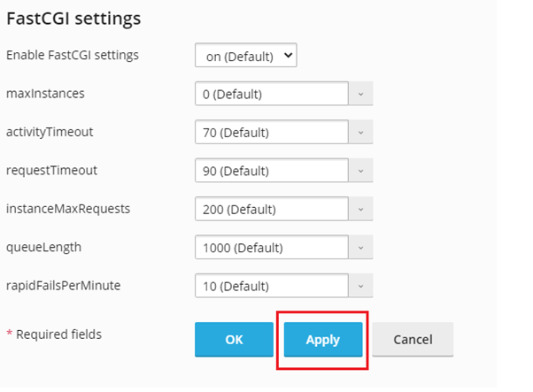Expand the instanceMaxRequests dropdown arrow
533x392 pixels.
360,210
